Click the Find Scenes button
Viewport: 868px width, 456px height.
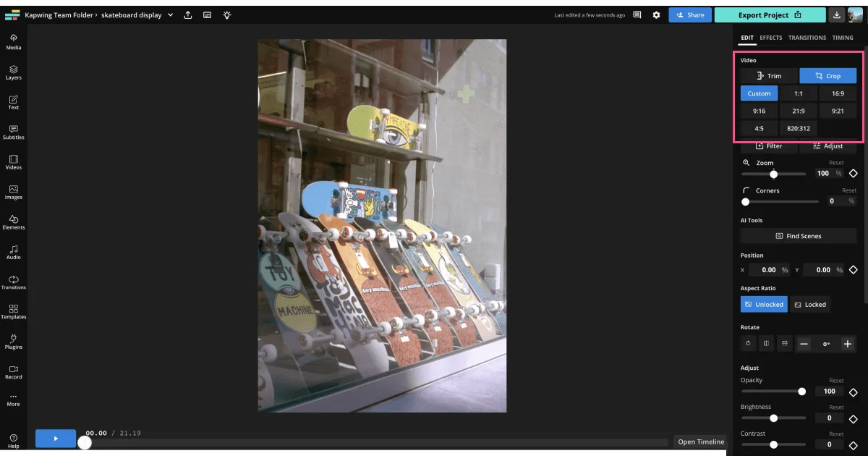pos(798,235)
